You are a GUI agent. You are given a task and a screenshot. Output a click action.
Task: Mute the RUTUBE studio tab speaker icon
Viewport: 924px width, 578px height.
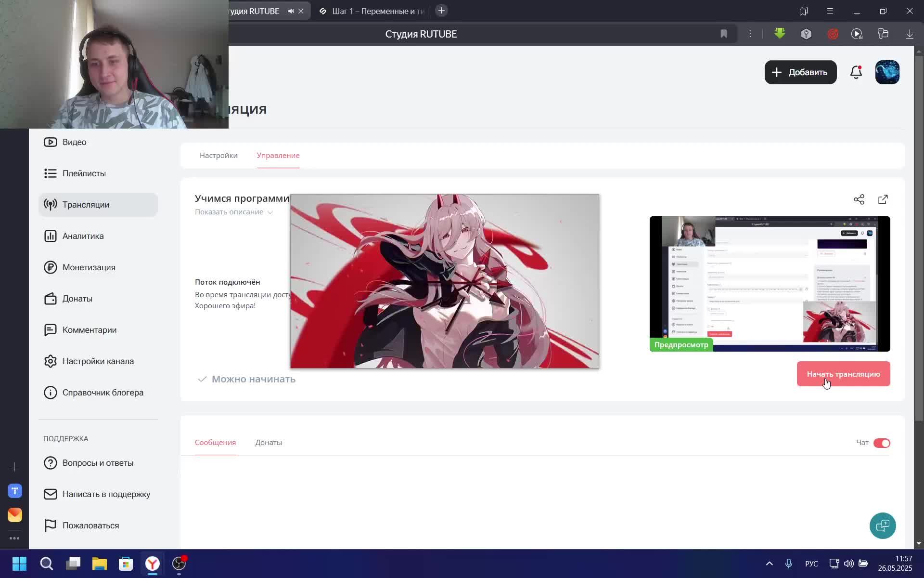click(x=291, y=11)
